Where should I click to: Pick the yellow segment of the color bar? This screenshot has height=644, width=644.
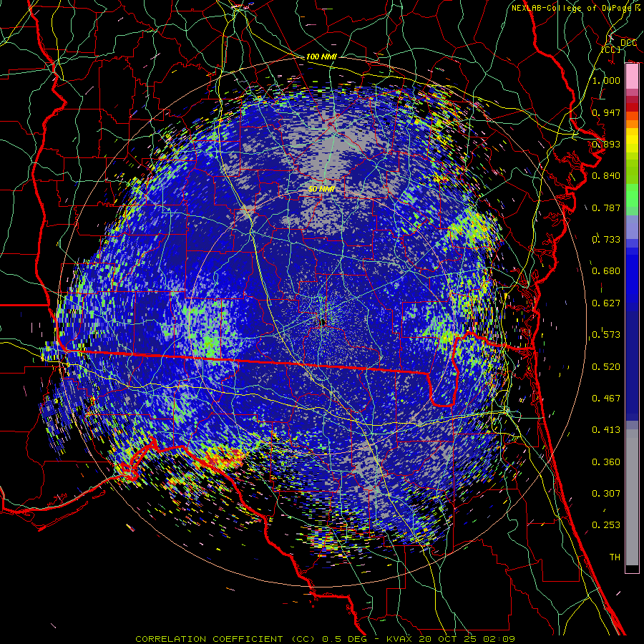pyautogui.click(x=632, y=141)
